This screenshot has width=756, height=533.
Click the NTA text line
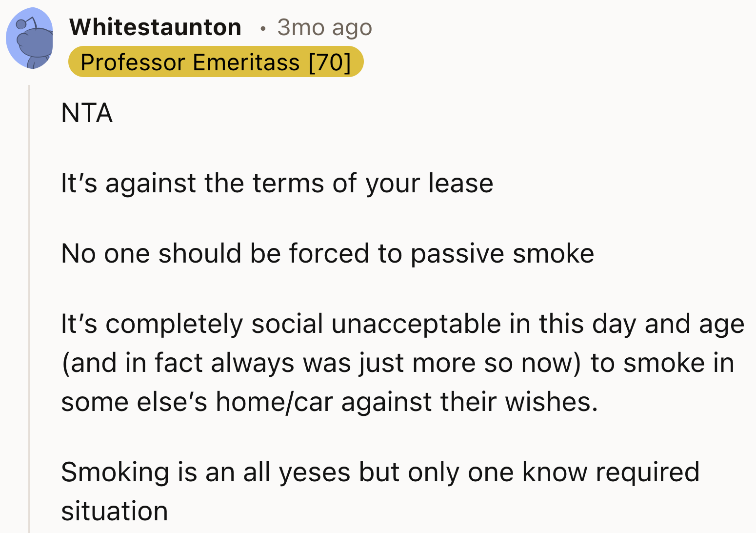(86, 113)
